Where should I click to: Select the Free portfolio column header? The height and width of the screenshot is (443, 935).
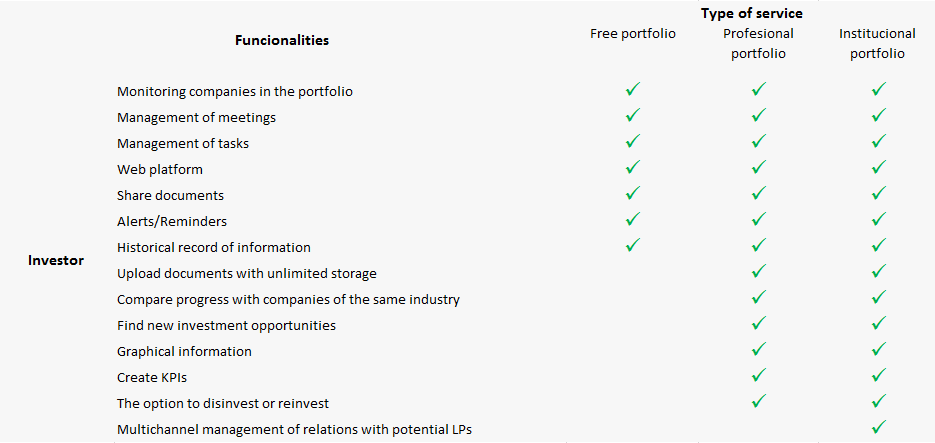click(632, 34)
